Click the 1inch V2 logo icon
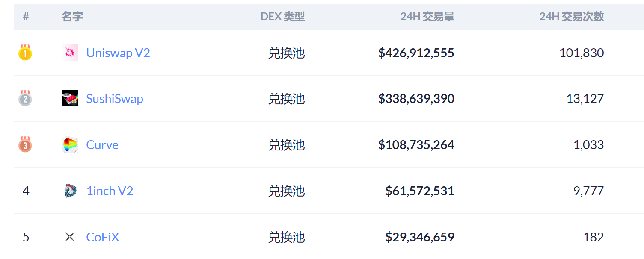 point(70,191)
